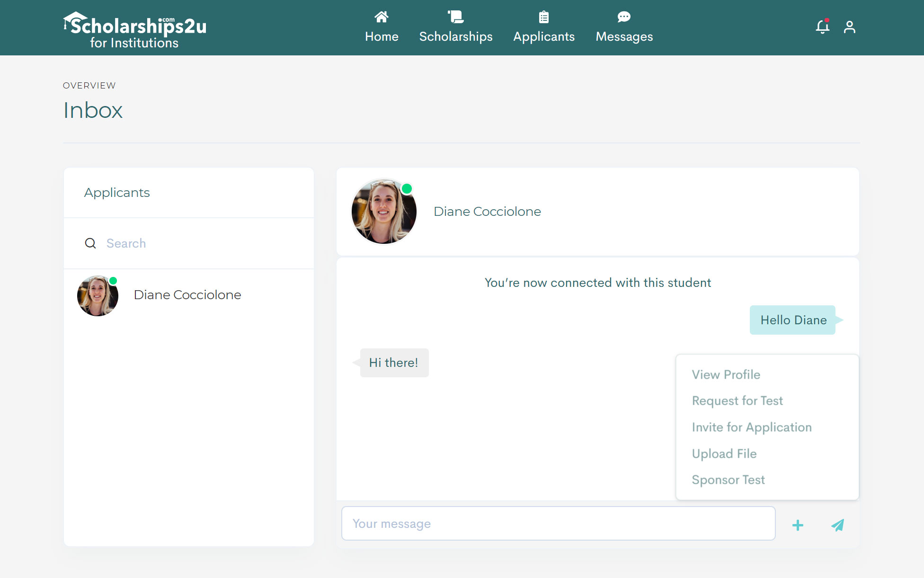Select Sponsor Test from the menu

pyautogui.click(x=729, y=480)
